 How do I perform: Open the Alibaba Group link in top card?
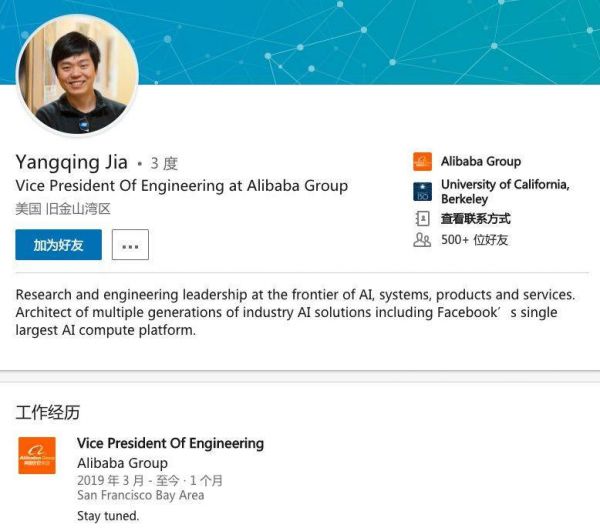481,162
